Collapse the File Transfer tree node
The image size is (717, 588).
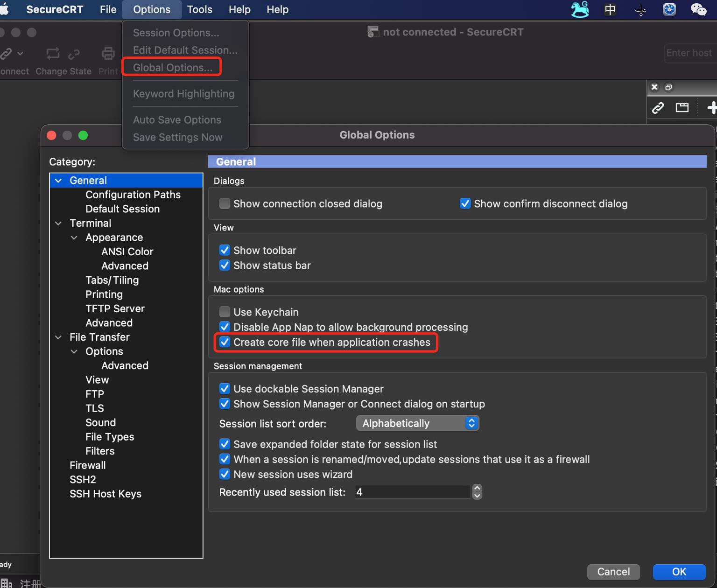coord(58,337)
